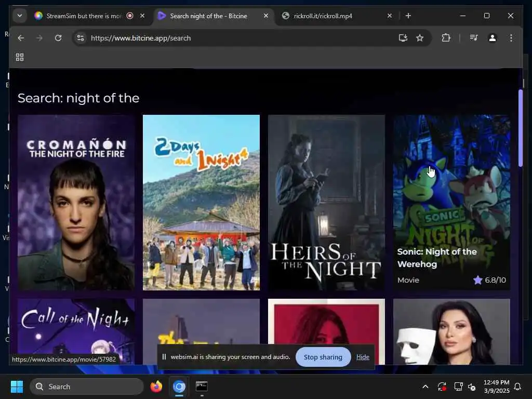Hide the screen sharing notification bar
This screenshot has width=532, height=399.
click(x=363, y=357)
